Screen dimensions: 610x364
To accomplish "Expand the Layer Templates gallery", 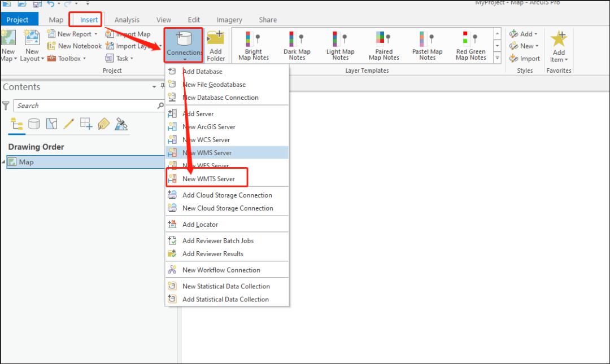I will [498, 58].
